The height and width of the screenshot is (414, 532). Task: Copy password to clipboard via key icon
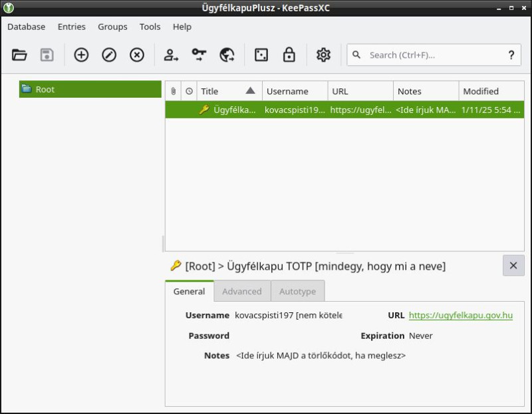coord(199,55)
